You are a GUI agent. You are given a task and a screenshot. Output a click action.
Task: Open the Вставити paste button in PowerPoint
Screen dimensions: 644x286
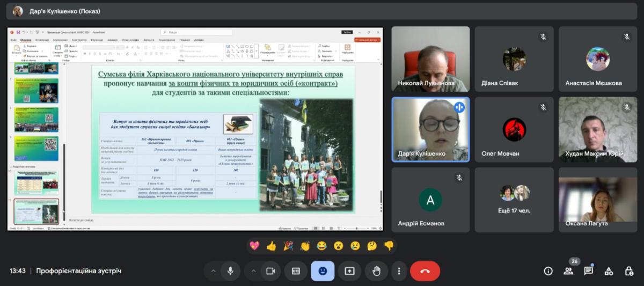click(16, 50)
